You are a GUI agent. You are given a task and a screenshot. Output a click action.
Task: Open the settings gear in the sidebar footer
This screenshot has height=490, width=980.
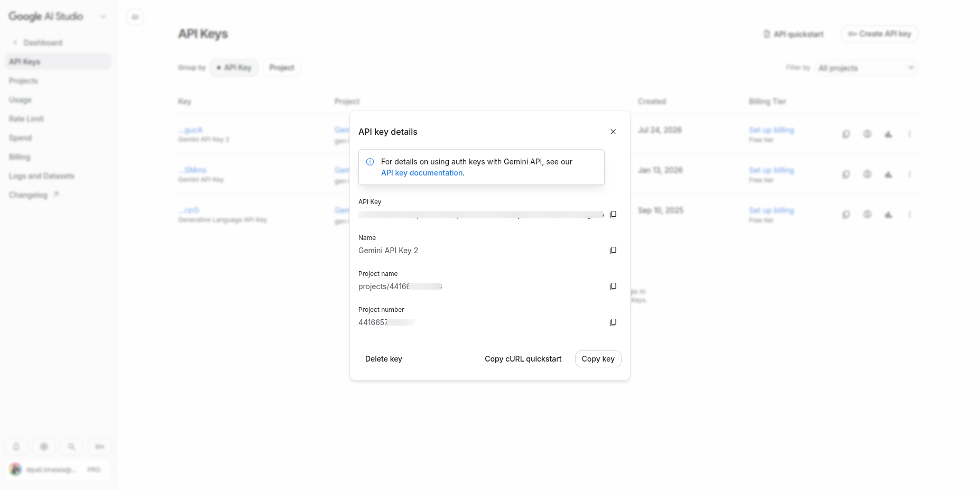[44, 447]
